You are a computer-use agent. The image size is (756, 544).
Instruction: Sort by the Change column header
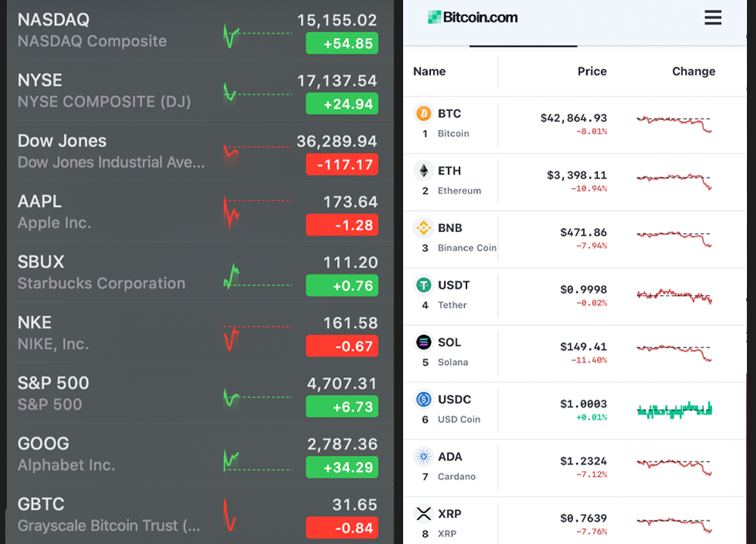693,71
